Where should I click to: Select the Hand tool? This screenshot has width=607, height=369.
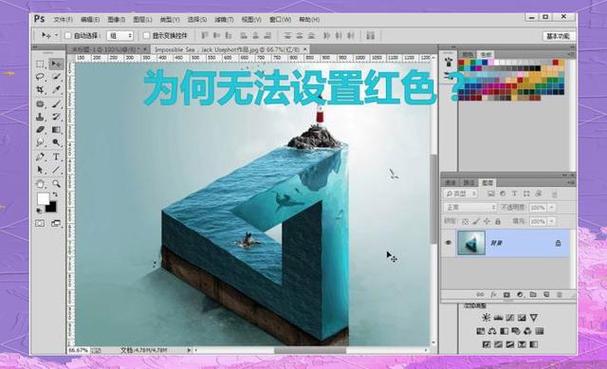(x=40, y=184)
